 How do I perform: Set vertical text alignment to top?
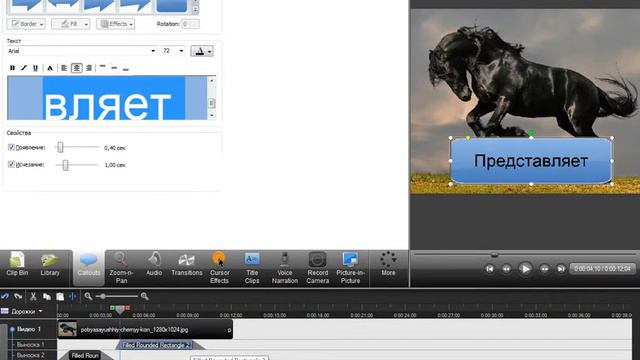103,67
